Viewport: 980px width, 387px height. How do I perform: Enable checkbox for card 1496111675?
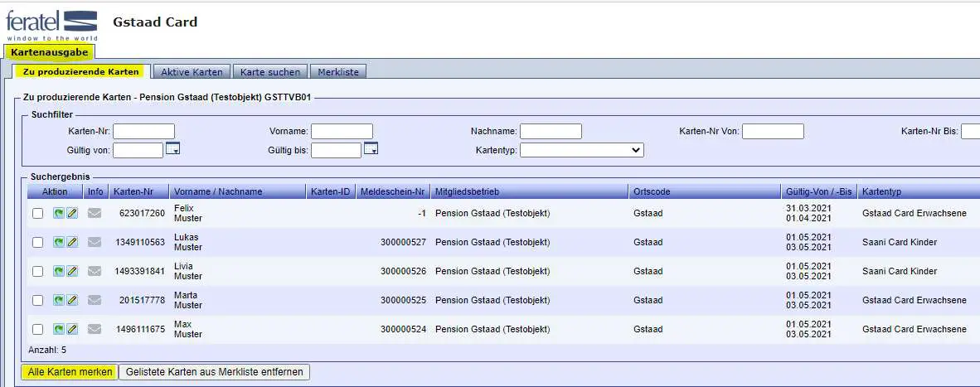(x=37, y=329)
